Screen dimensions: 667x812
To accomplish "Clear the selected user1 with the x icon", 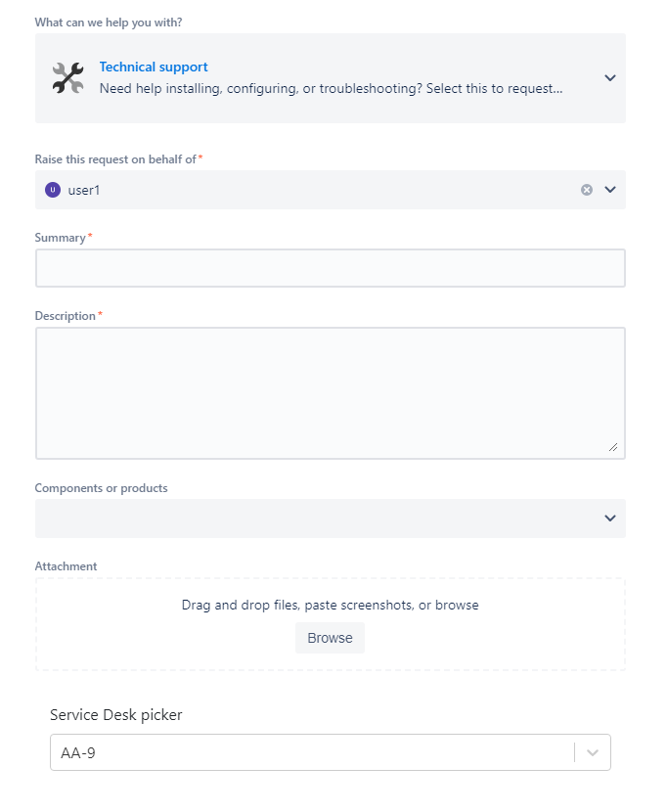I will [x=587, y=190].
